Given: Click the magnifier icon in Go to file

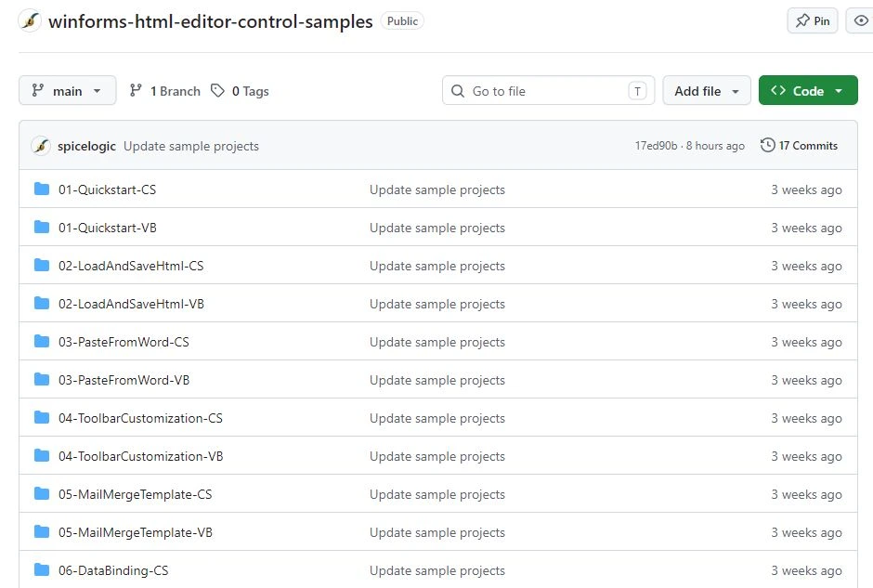Looking at the screenshot, I should pos(458,91).
